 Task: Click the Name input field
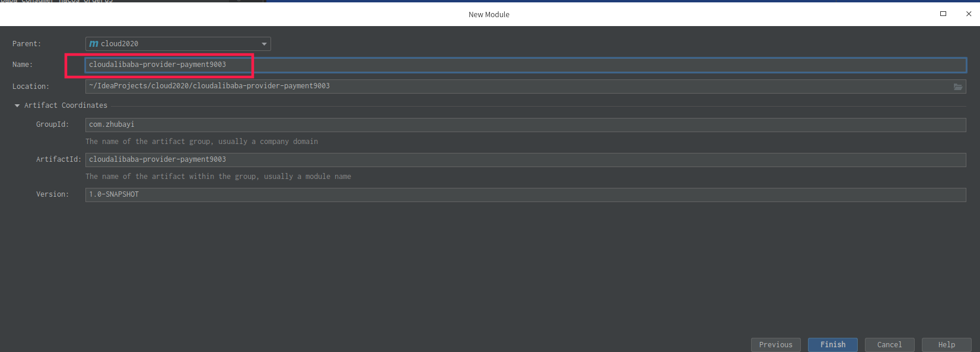click(526, 65)
